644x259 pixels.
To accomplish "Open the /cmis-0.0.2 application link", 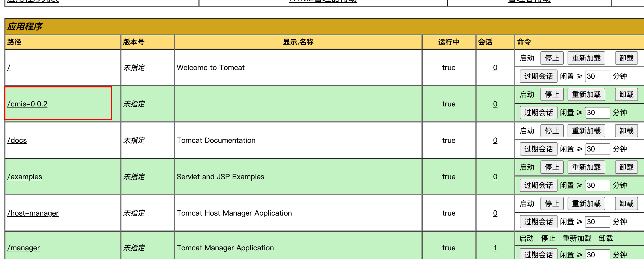I will (x=27, y=104).
